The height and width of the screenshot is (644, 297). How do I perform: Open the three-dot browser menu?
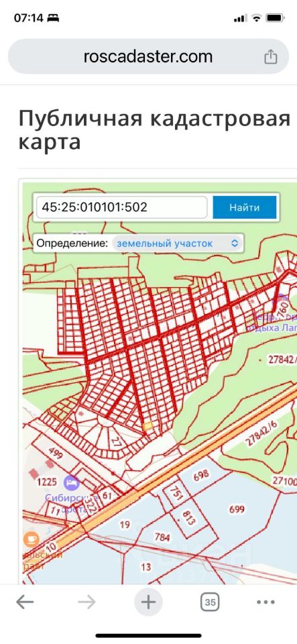tap(265, 602)
